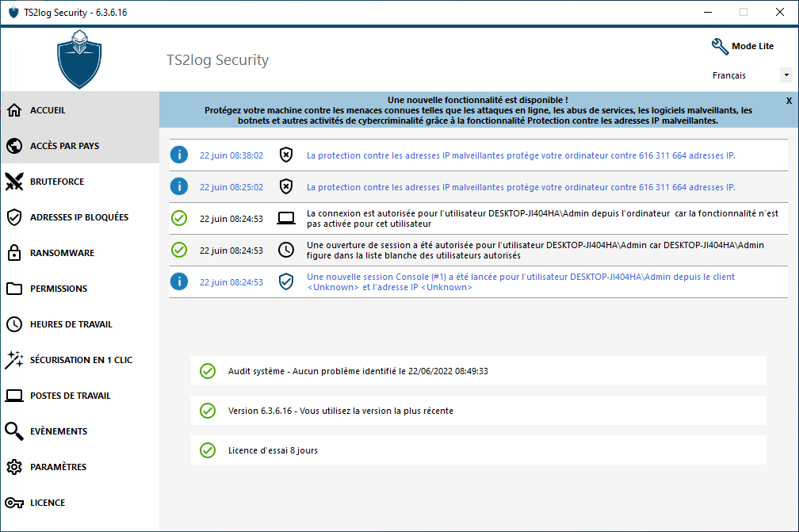Click the 22 juin 08:25:02 timestamp
The width and height of the screenshot is (799, 532).
(x=231, y=187)
